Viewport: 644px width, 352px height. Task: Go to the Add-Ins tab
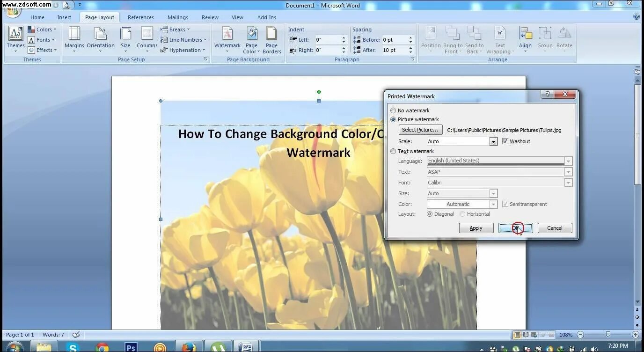tap(267, 17)
